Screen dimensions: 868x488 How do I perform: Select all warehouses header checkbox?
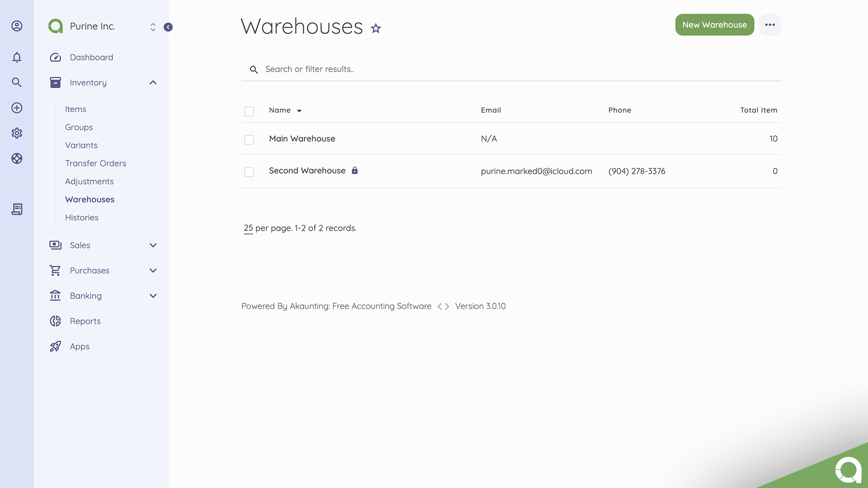pyautogui.click(x=249, y=111)
